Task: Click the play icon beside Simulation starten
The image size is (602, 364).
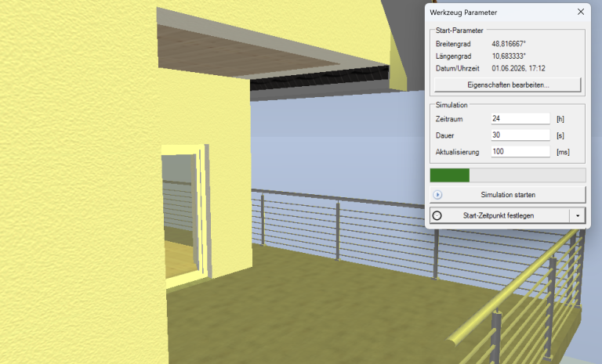Action: point(437,194)
